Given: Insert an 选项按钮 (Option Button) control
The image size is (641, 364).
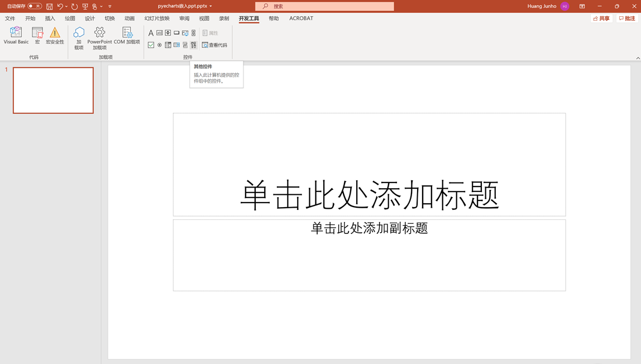Looking at the screenshot, I should pos(159,45).
